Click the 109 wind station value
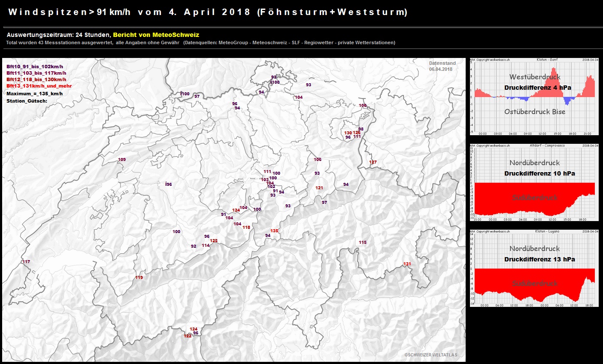The image size is (603, 364). (122, 160)
